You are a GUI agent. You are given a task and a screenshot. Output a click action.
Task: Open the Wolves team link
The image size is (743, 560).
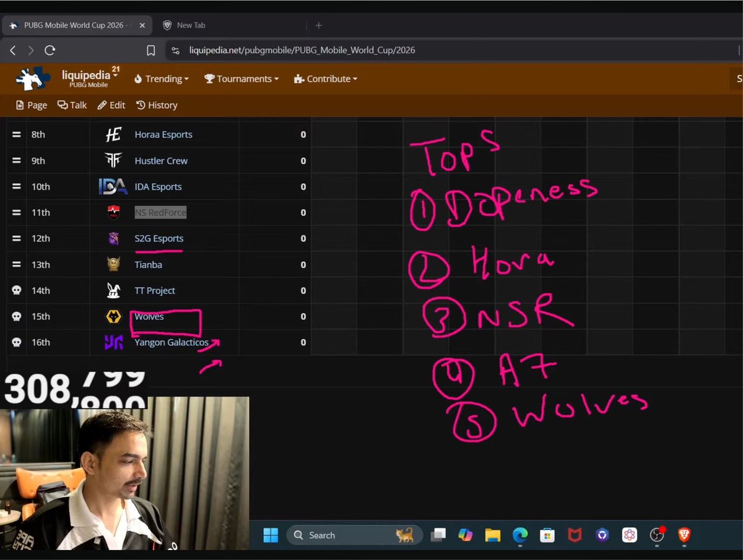pos(149,316)
